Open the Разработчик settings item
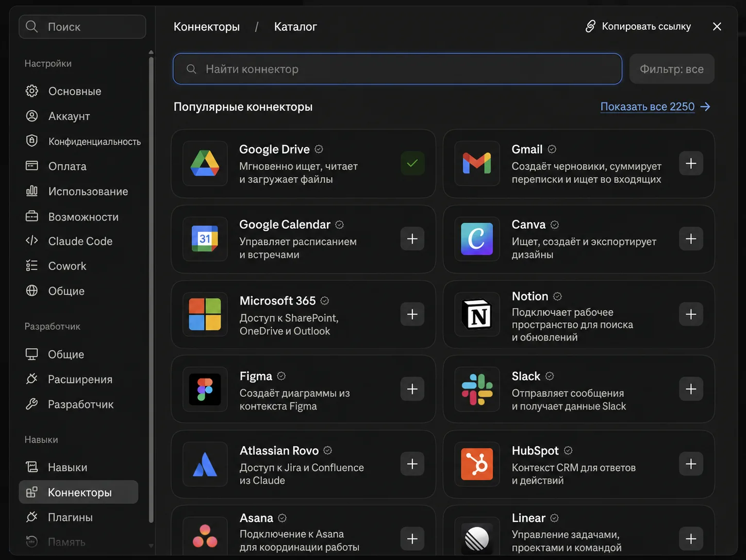Screen dimensions: 746x560 coord(78,404)
